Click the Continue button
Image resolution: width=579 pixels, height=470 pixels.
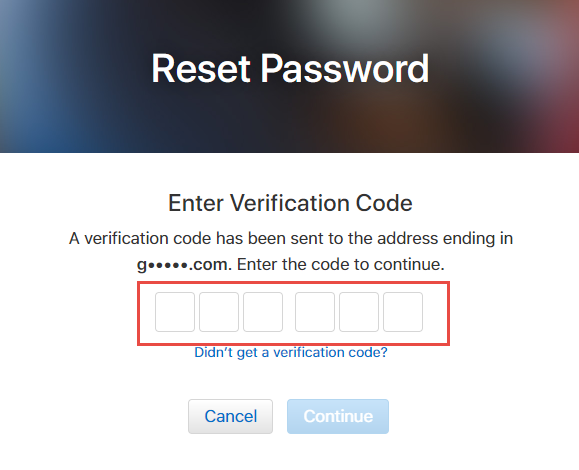point(338,416)
